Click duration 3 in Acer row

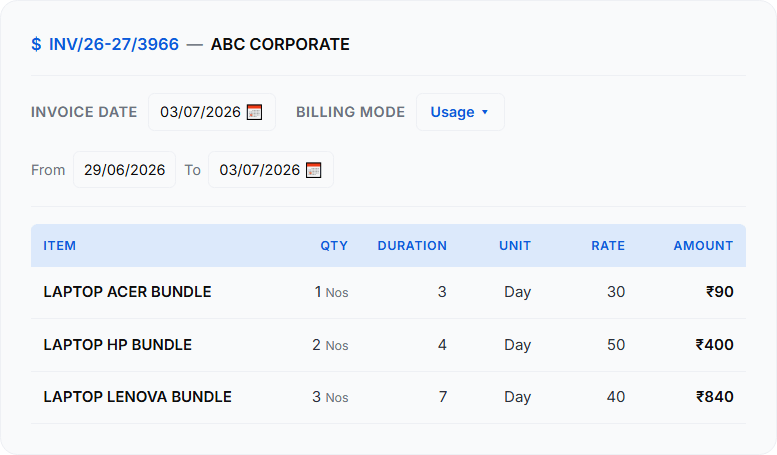[x=442, y=292]
